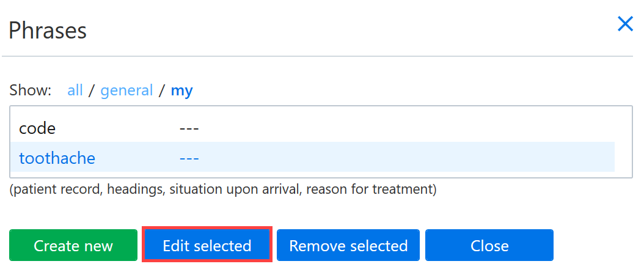Show all phrases
Screen dimensions: 644x272
75,90
